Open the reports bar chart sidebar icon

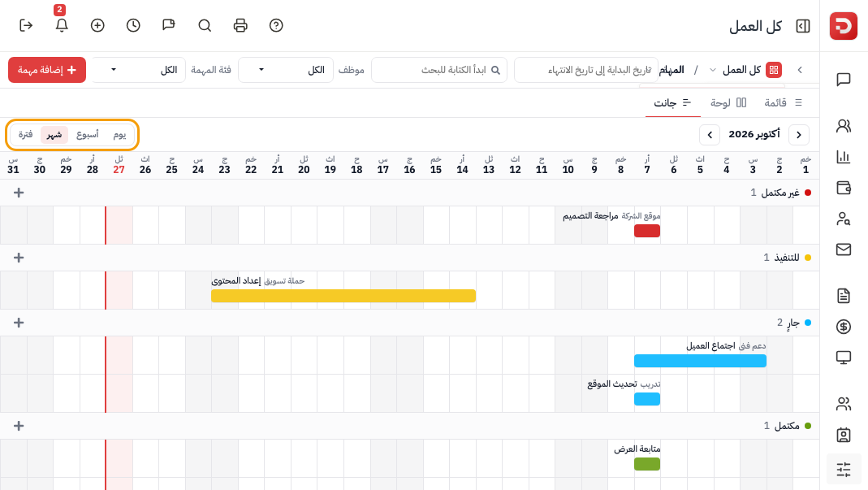(843, 157)
